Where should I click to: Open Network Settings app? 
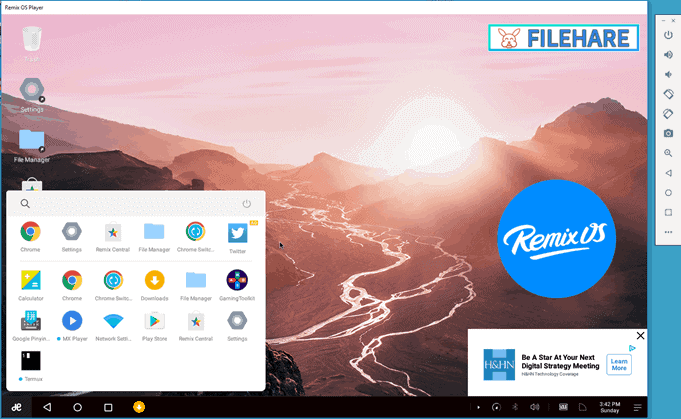[113, 321]
